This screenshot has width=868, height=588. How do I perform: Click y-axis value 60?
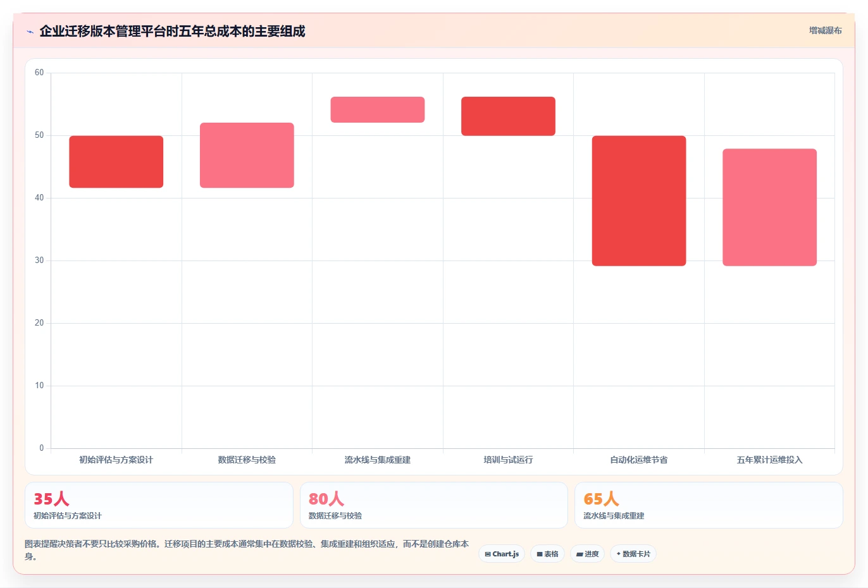point(39,73)
